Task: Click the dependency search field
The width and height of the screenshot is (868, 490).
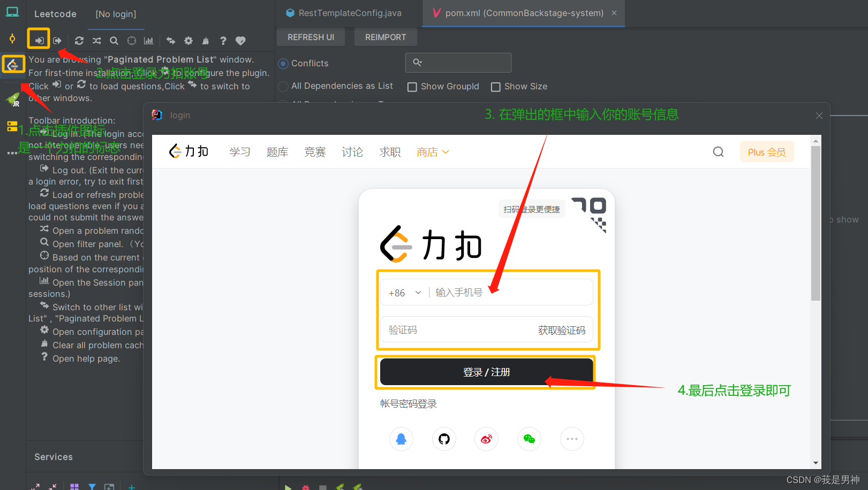Action: point(458,63)
